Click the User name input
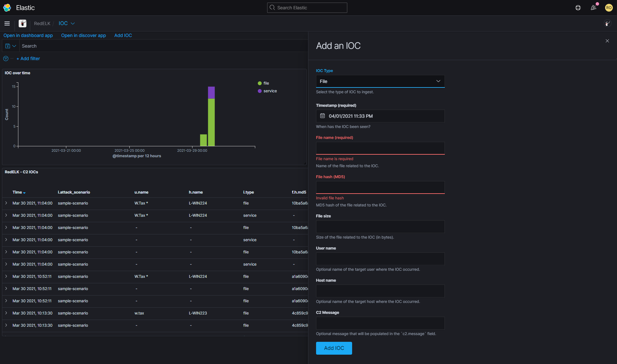Image resolution: width=617 pixels, height=364 pixels. tap(380, 259)
